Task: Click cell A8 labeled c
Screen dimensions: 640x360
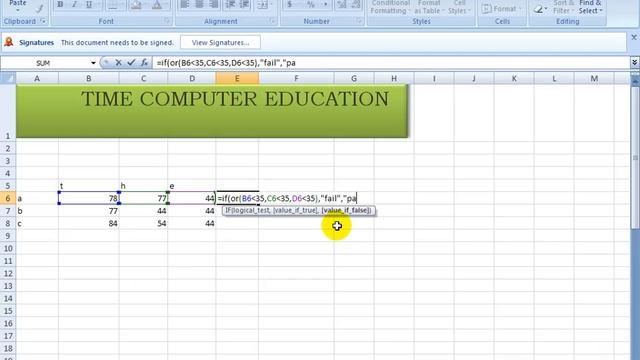Action: [x=37, y=223]
